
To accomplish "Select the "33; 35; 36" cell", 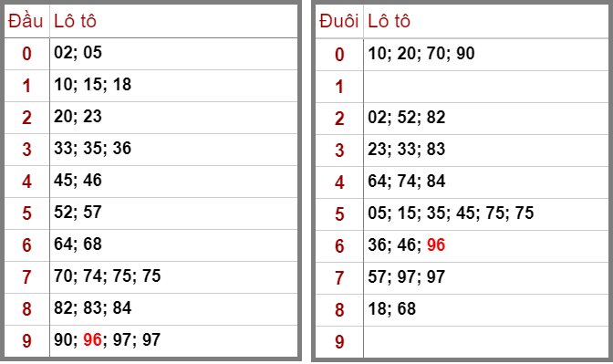I will click(173, 150).
